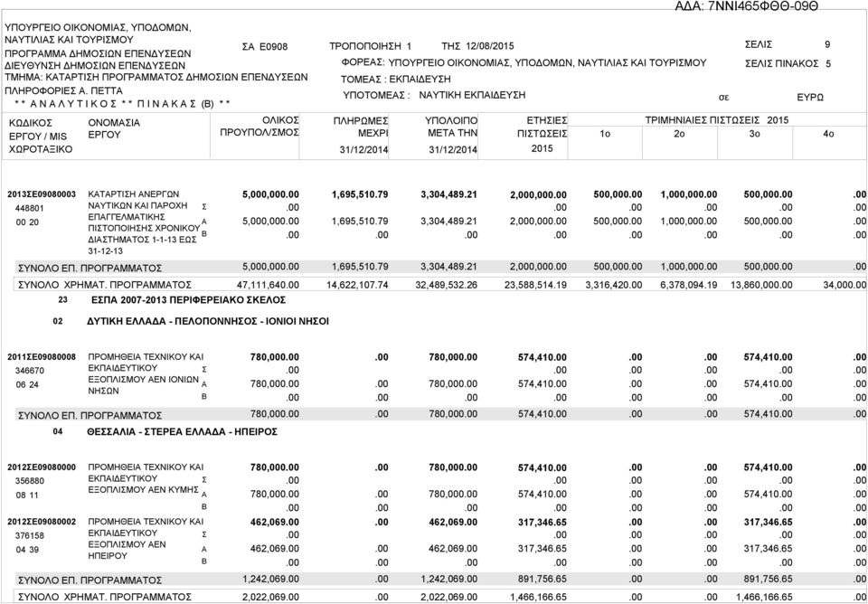Click the date 12/08/2015 in the header
The image size is (868, 604).
pos(490,46)
